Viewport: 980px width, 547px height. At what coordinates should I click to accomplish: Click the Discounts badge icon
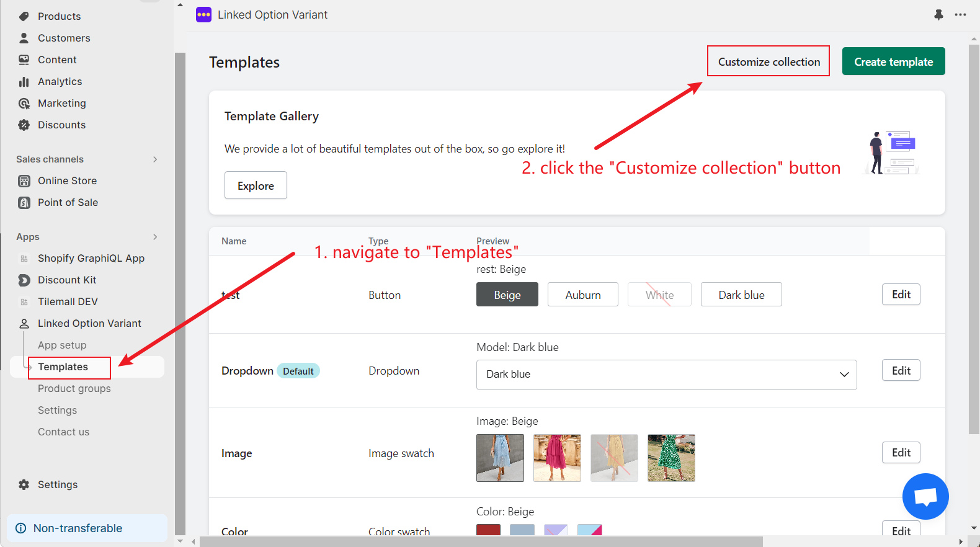click(24, 125)
